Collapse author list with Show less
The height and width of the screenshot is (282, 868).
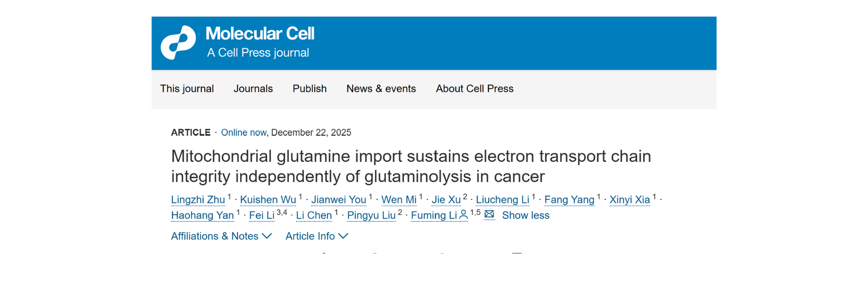[x=525, y=215]
